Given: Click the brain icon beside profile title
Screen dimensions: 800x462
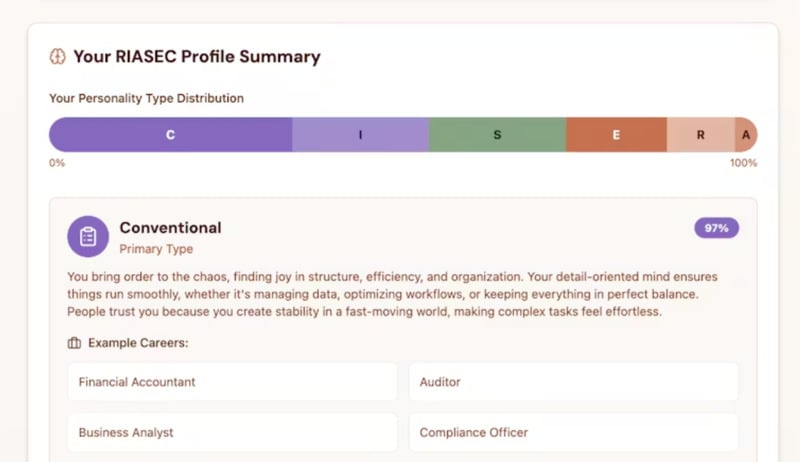Looking at the screenshot, I should pos(58,57).
